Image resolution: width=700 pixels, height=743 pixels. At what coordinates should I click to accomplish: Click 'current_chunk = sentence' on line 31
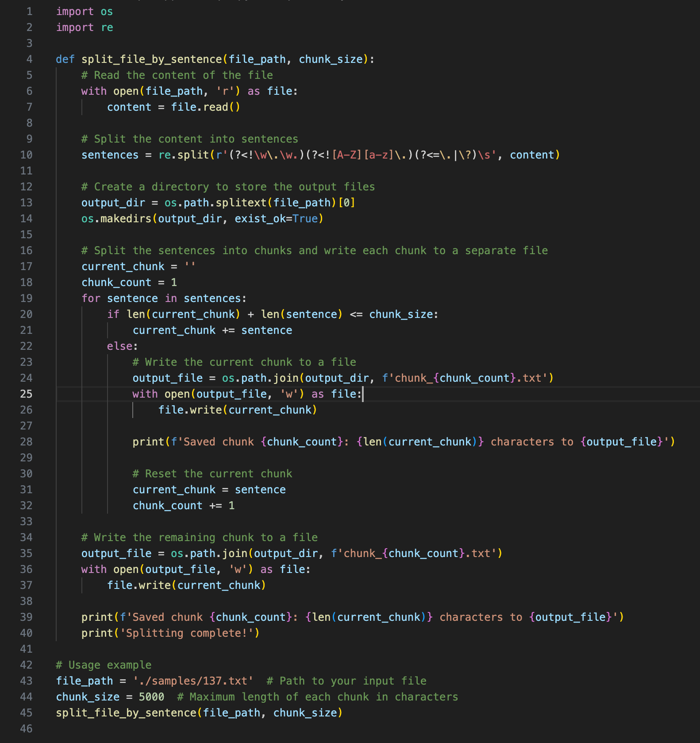pyautogui.click(x=209, y=490)
